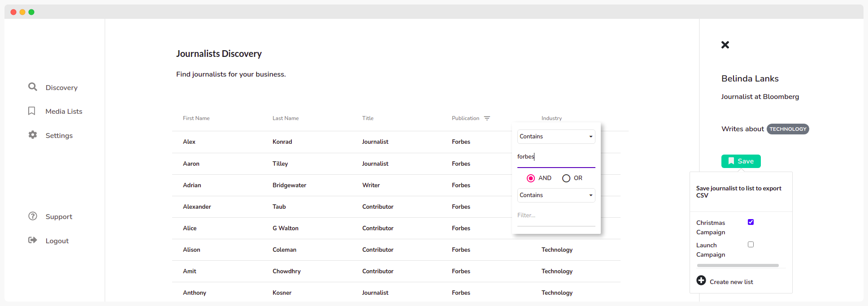The height and width of the screenshot is (306, 868).
Task: Click the Media Lists bookmark icon
Action: (x=31, y=111)
